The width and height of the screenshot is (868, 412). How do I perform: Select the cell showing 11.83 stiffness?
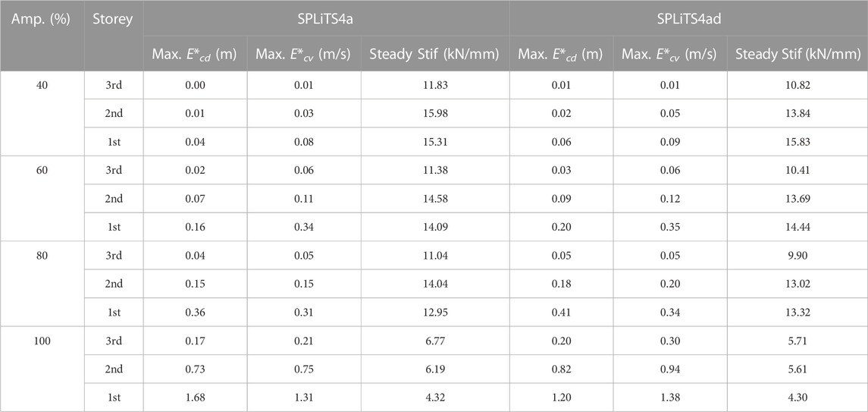pyautogui.click(x=435, y=85)
